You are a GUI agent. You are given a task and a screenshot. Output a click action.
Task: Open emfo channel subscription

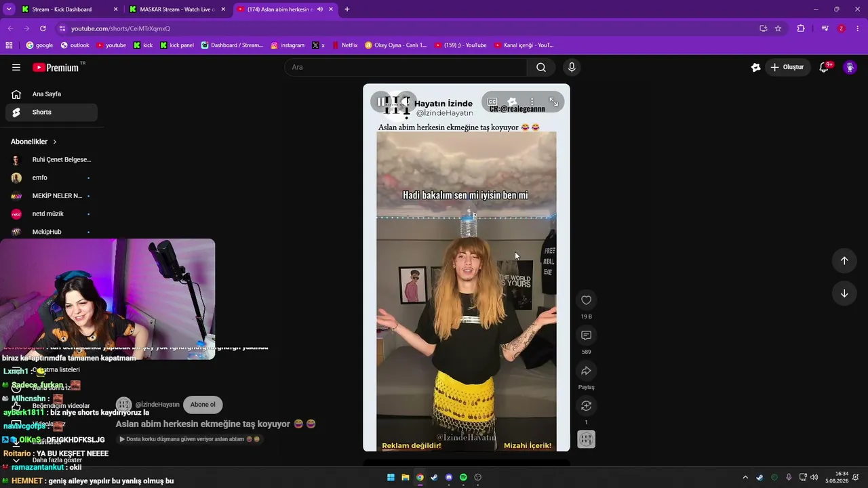[x=52, y=178]
